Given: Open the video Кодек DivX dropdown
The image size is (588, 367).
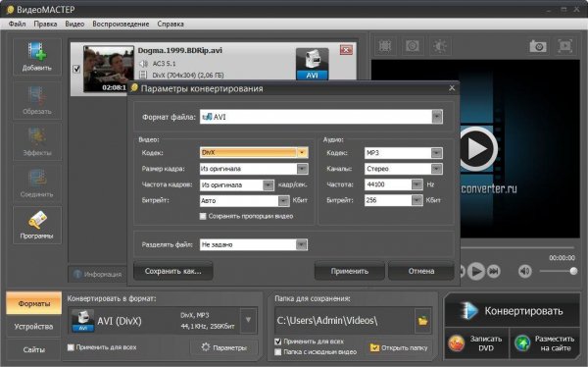Looking at the screenshot, I should 302,152.
